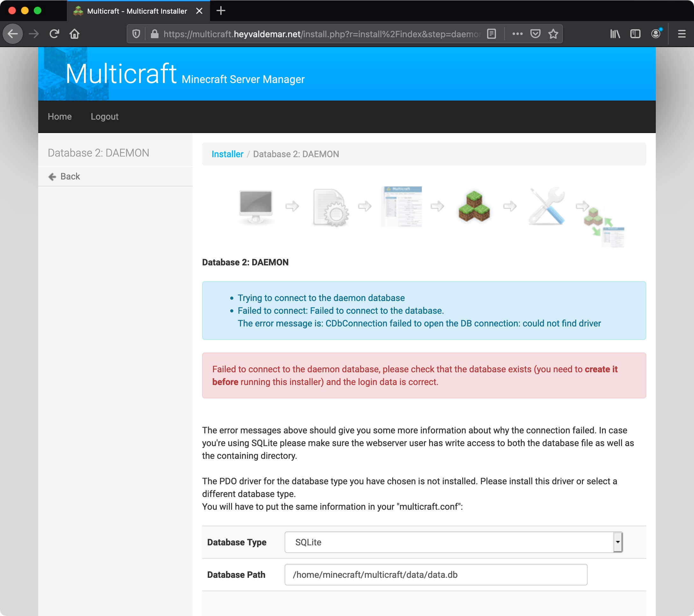The width and height of the screenshot is (694, 616).
Task: Click the macOS window minimize button
Action: (25, 10)
